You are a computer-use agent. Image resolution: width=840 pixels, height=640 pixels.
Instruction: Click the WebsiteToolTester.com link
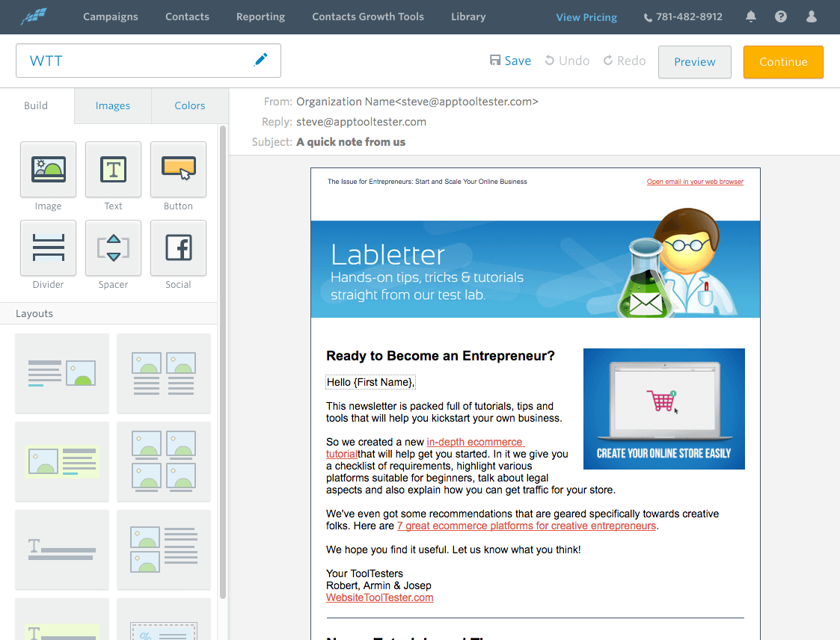(380, 597)
